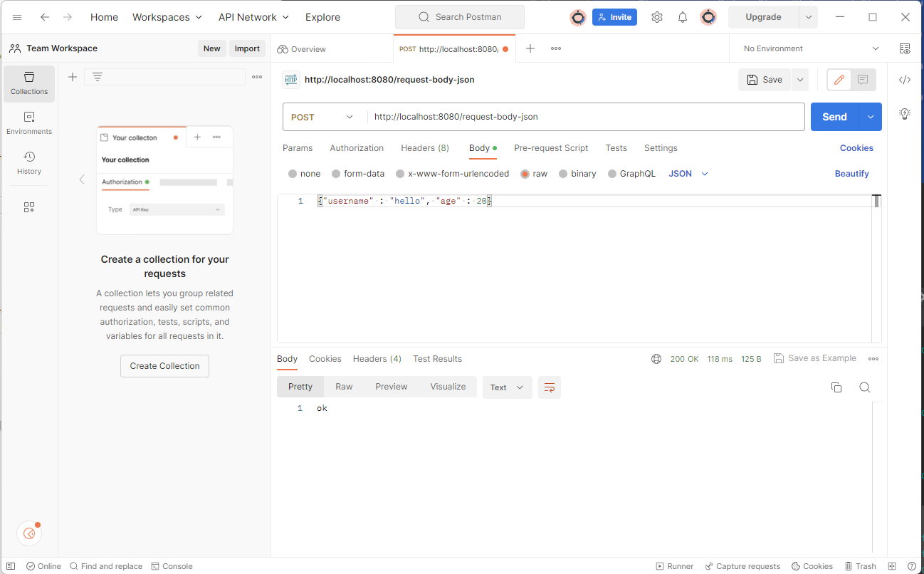924x574 pixels.
Task: Toggle response line wrapping
Action: click(550, 387)
